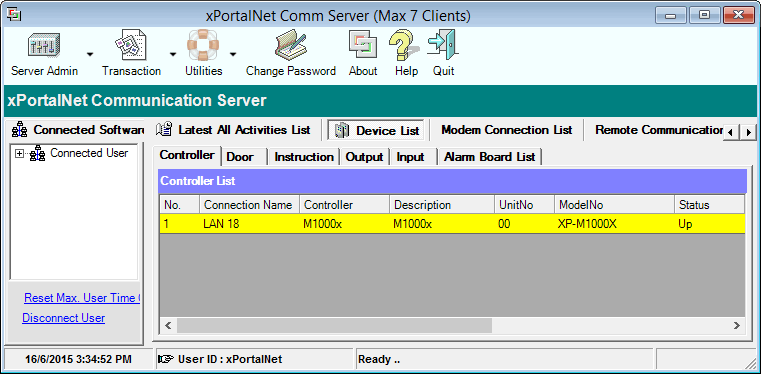Viewport: 761px width, 374px height.
Task: Show previous tabs with left arrow
Action: coord(732,131)
